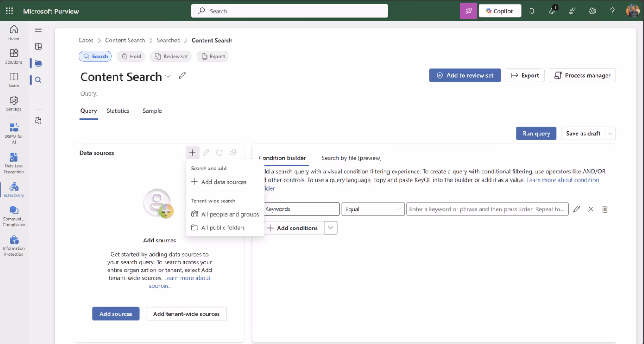
Task: Edit the Content Search title pencil
Action: pos(182,76)
